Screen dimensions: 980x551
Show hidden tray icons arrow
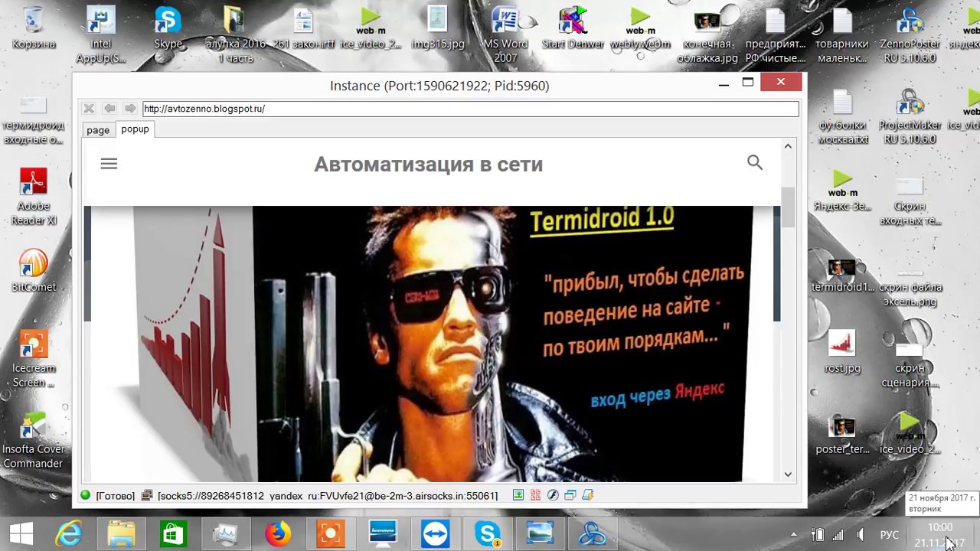794,535
